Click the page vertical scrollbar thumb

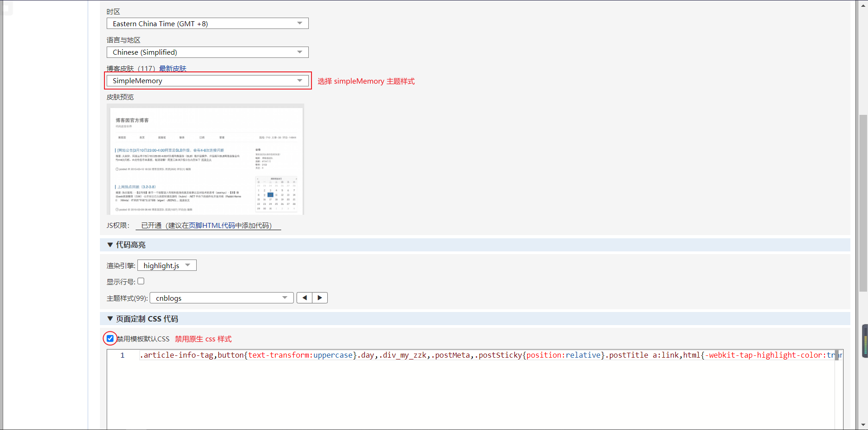click(863, 203)
